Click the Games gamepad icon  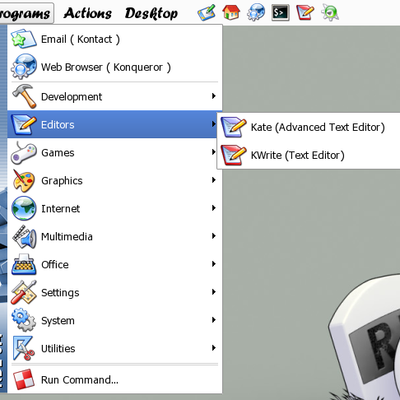click(x=23, y=152)
